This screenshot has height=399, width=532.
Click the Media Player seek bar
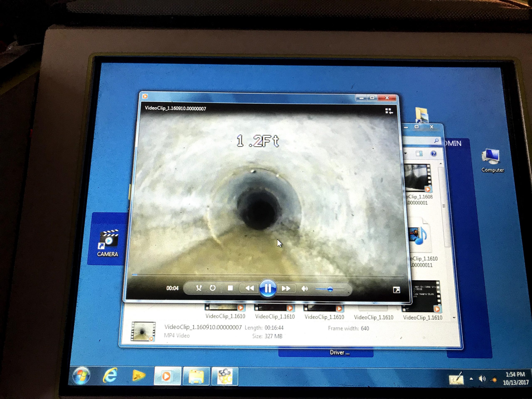(267, 276)
